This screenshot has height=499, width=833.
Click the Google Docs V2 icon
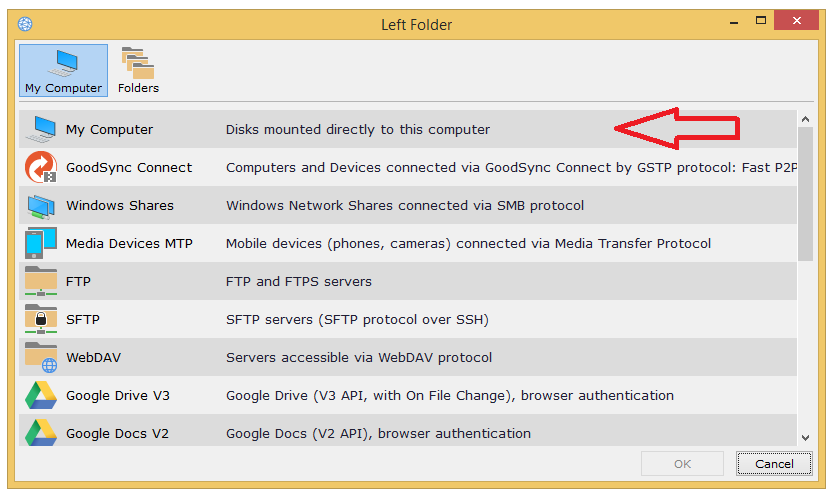tap(41, 432)
